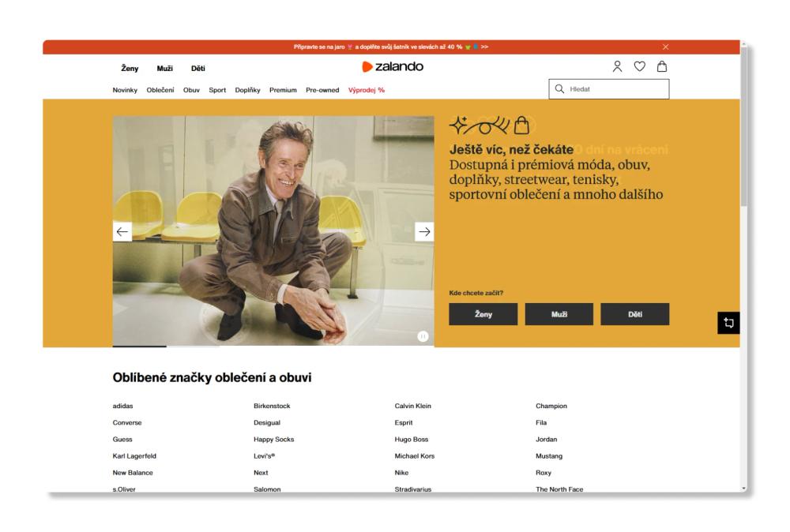Open the Doplňky menu
790x532 pixels.
[247, 90]
